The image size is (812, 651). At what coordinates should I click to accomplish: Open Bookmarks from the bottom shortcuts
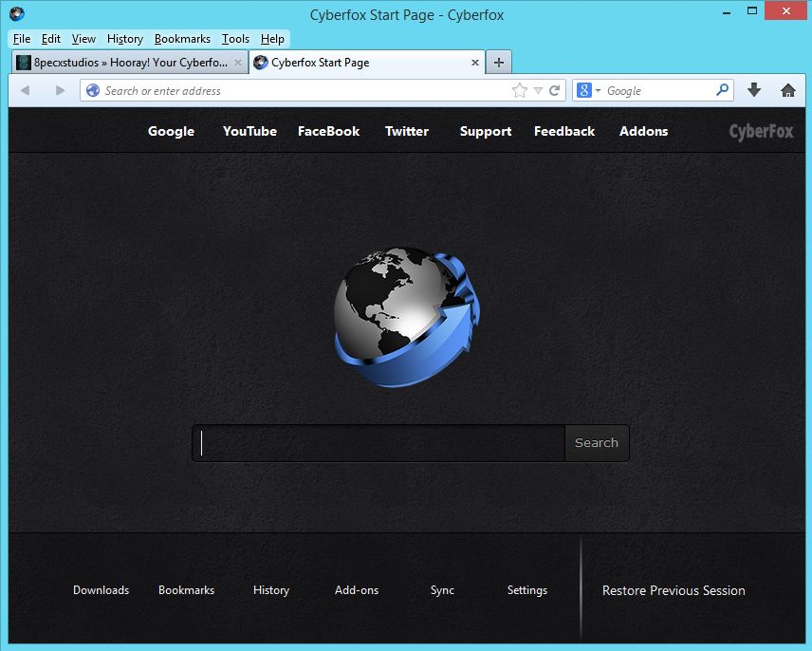click(x=187, y=590)
